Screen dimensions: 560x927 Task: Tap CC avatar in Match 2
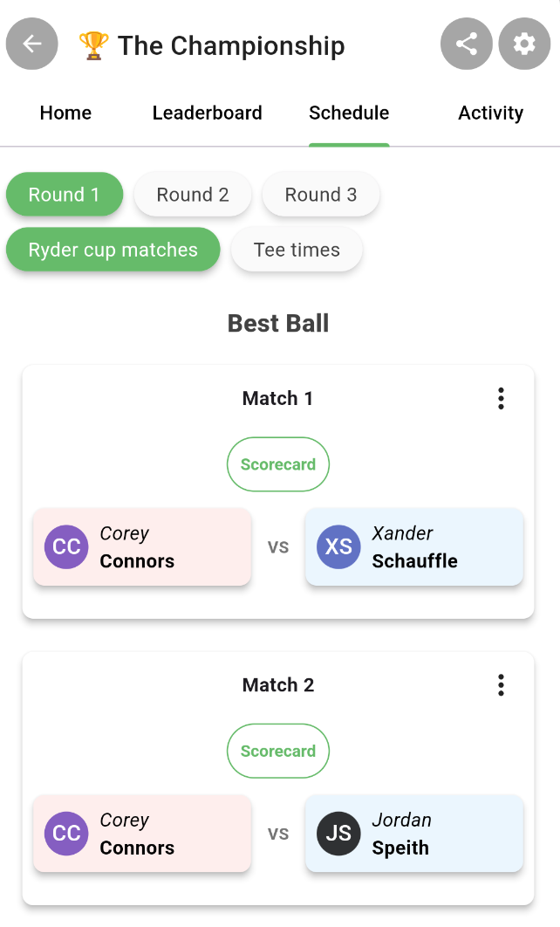(67, 834)
